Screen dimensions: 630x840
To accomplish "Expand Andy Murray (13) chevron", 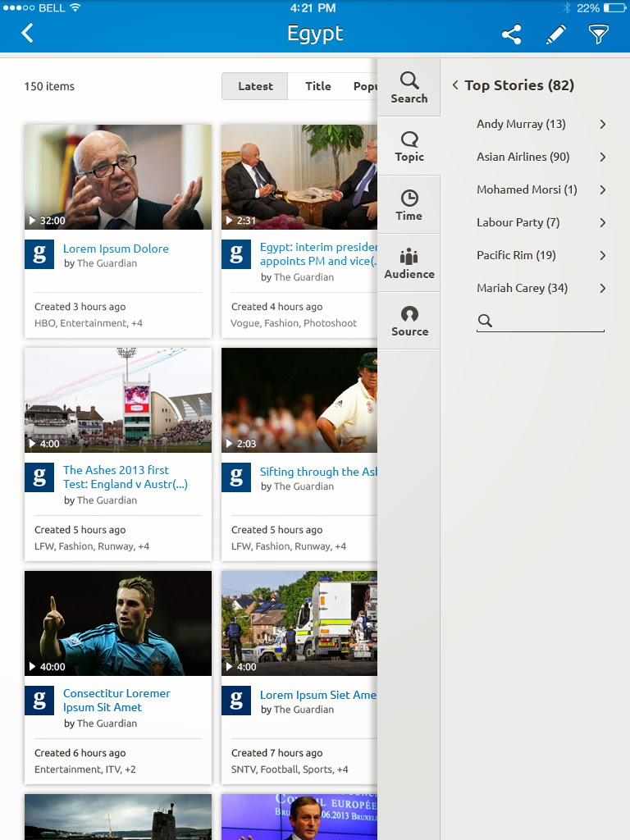I will click(x=603, y=125).
